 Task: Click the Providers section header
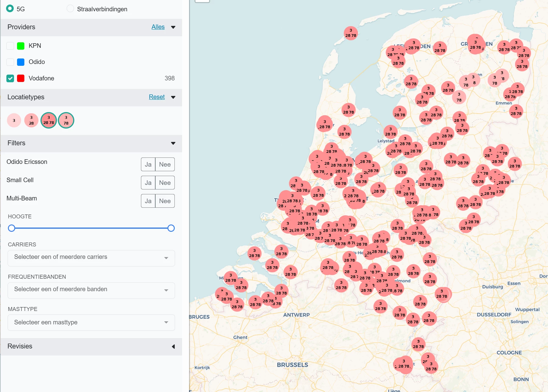(91, 27)
